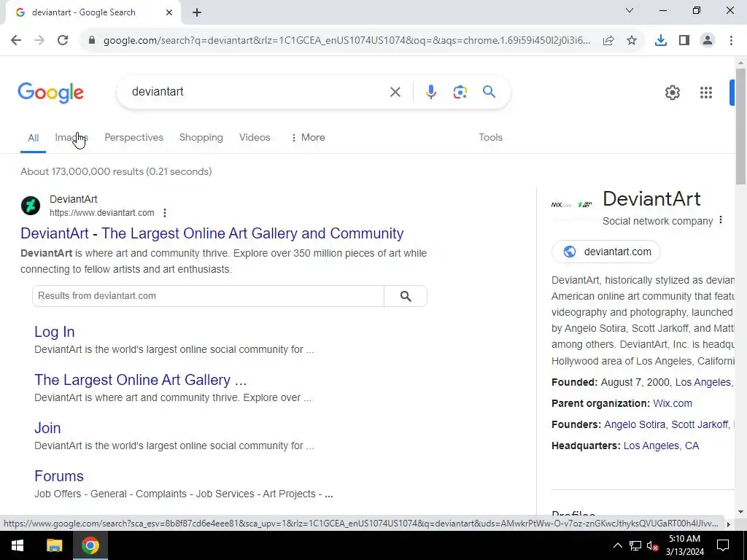747x560 pixels.
Task: Open the Chrome downloads icon
Action: (x=661, y=41)
